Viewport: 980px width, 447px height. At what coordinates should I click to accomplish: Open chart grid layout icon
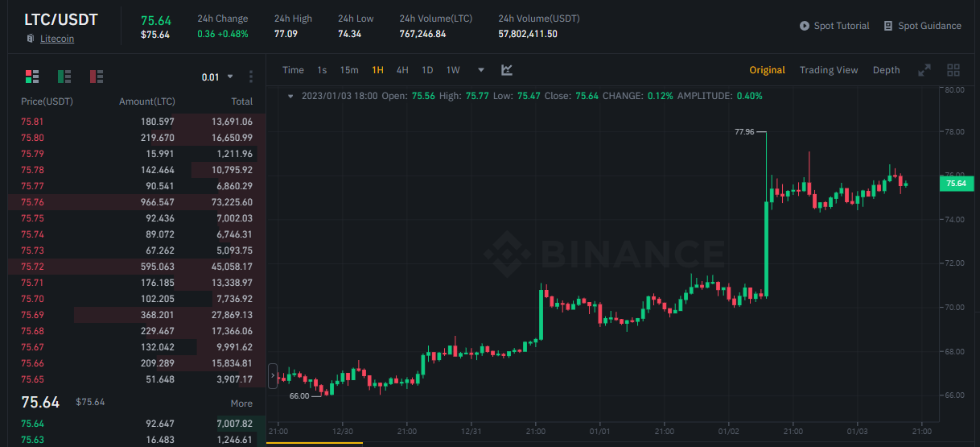(953, 70)
